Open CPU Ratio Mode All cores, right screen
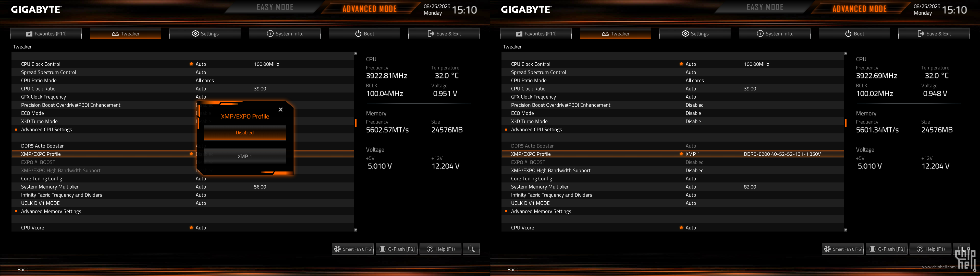Screen dimensions: 980x276 pyautogui.click(x=695, y=80)
